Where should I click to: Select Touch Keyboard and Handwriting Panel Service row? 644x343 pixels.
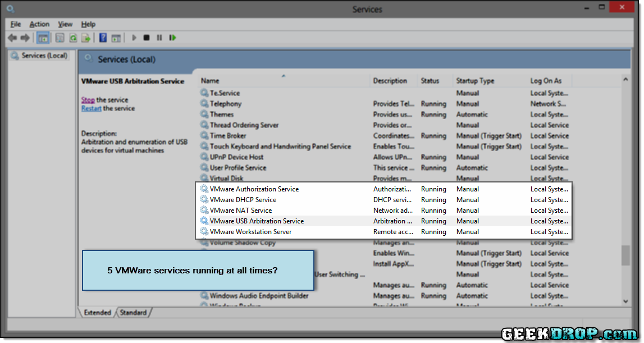click(385, 147)
